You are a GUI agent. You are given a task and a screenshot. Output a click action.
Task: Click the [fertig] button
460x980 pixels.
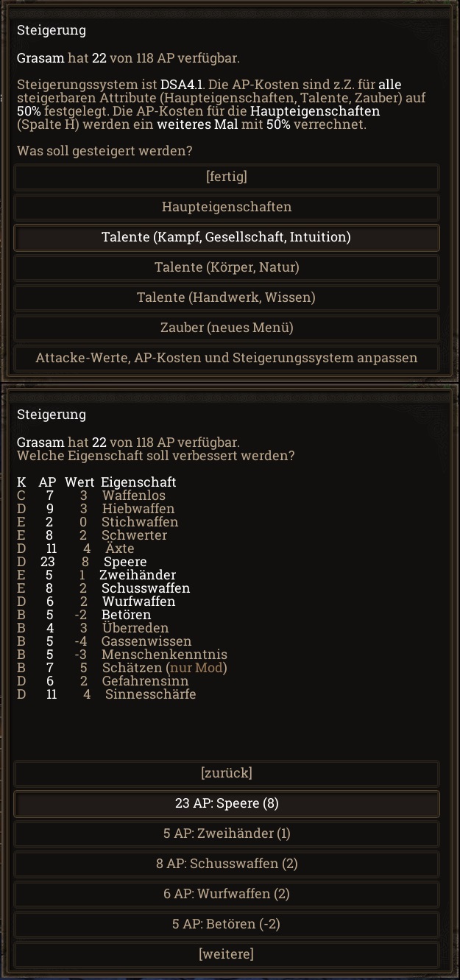(x=227, y=177)
